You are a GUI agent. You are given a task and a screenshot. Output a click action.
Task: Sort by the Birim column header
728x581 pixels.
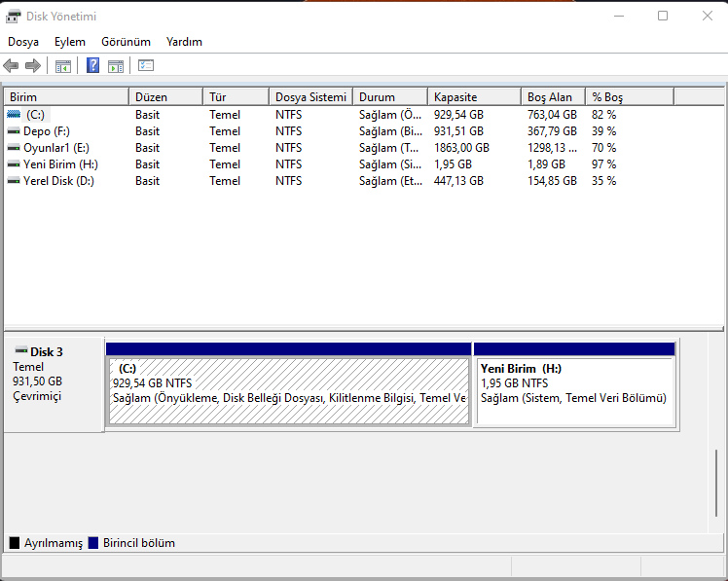pos(66,97)
